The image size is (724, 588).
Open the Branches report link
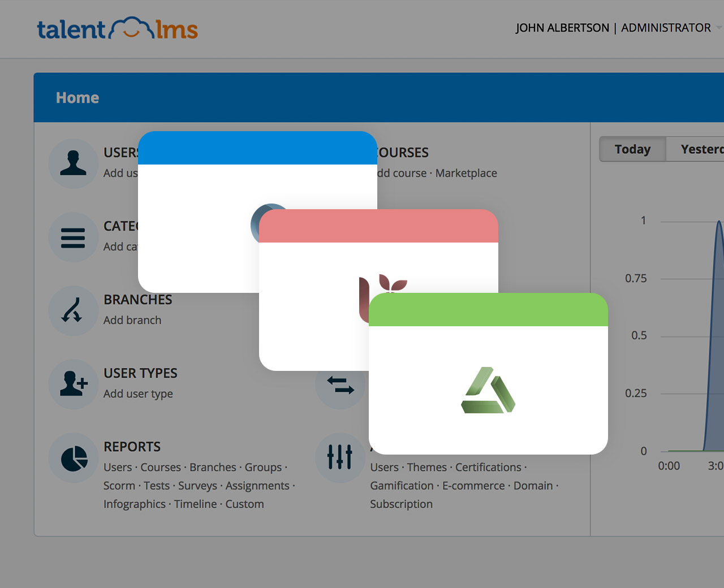point(213,468)
